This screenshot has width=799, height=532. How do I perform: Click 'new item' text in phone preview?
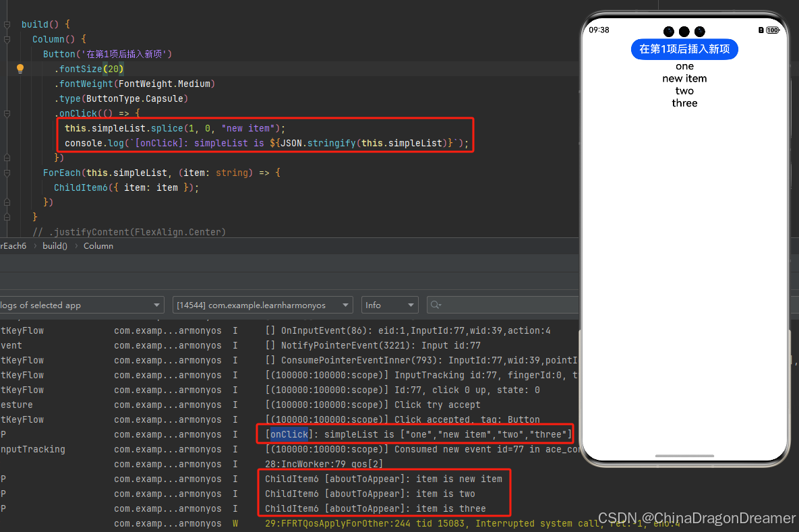coord(684,78)
